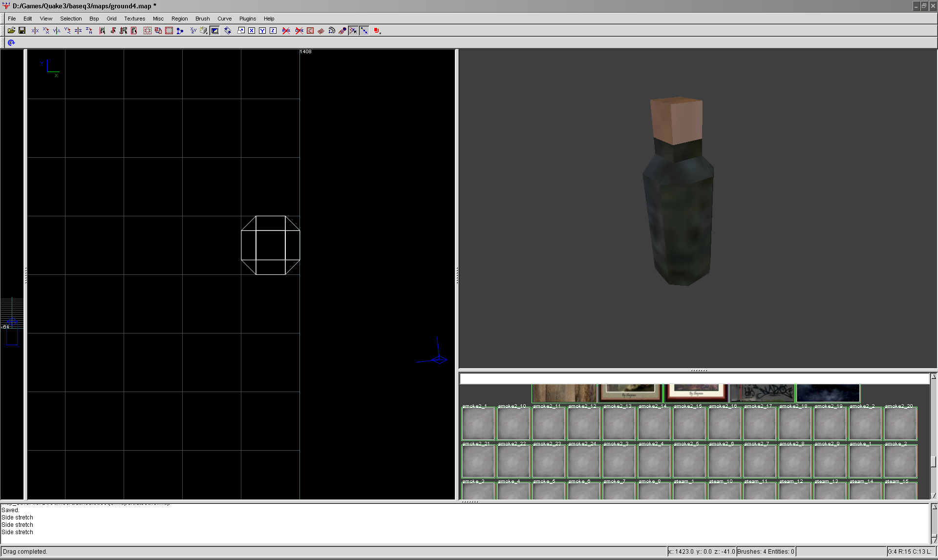
Task: Toggle the camera preview toolbar button
Action: pos(214,30)
